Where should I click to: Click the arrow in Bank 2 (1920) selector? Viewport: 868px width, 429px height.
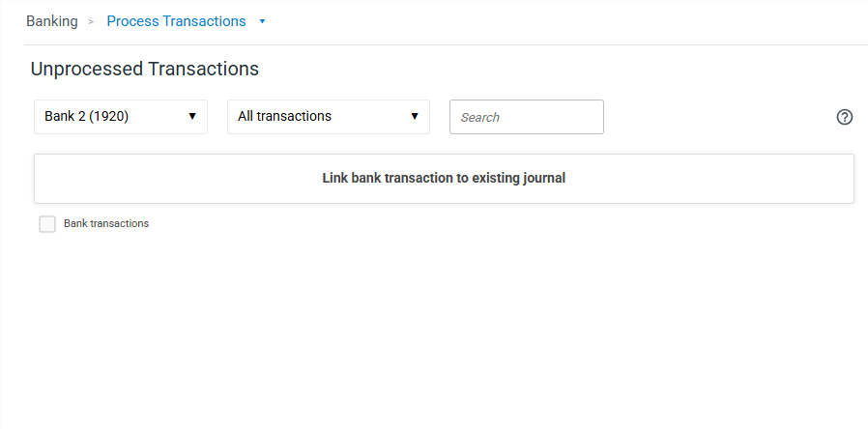192,116
